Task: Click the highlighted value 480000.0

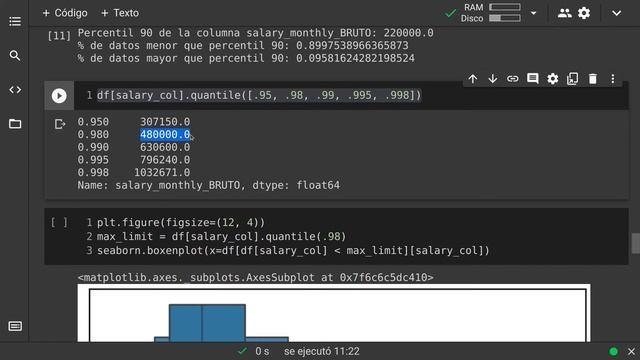Action: (x=165, y=134)
